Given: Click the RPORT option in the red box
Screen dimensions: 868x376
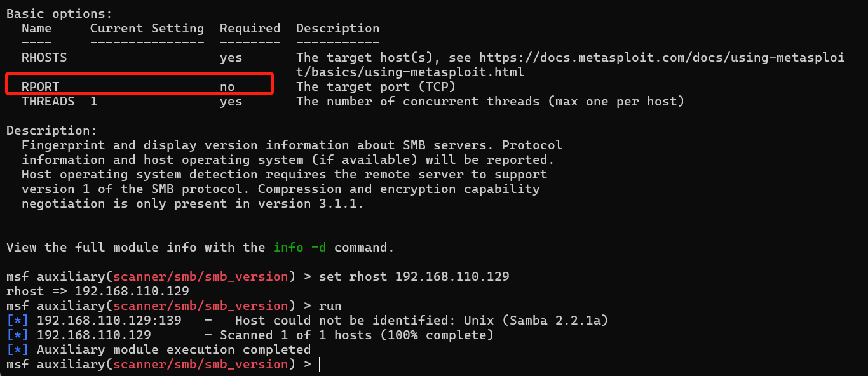Looking at the screenshot, I should 40,86.
